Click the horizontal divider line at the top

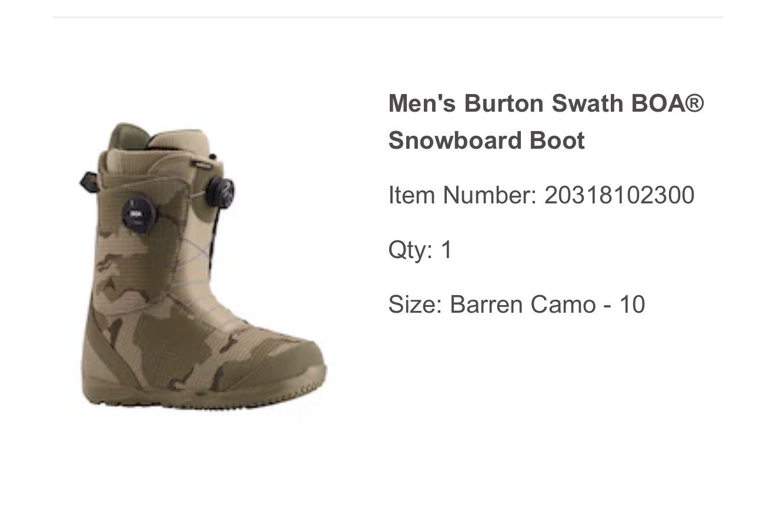point(388,18)
